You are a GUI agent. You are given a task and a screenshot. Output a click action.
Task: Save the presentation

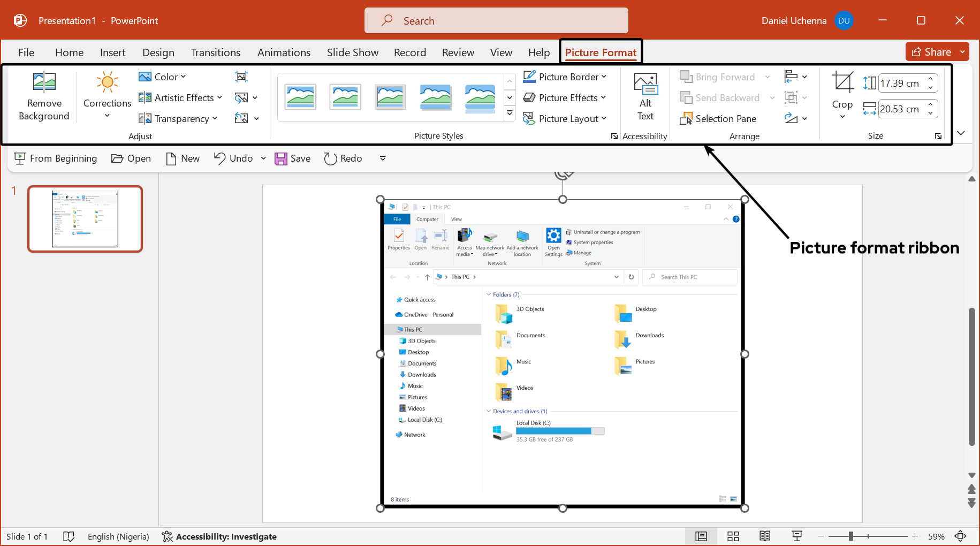click(x=292, y=158)
